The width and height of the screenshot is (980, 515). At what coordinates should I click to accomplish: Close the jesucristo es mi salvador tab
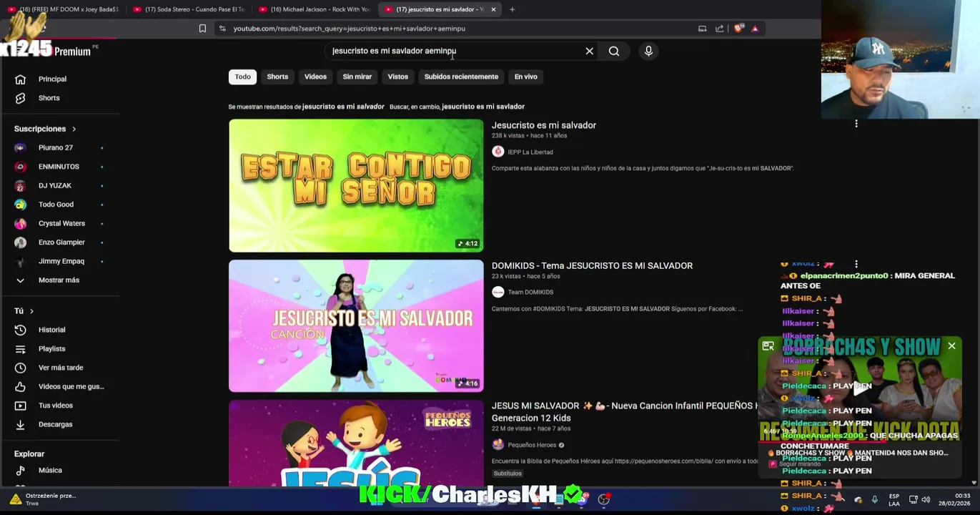(493, 9)
